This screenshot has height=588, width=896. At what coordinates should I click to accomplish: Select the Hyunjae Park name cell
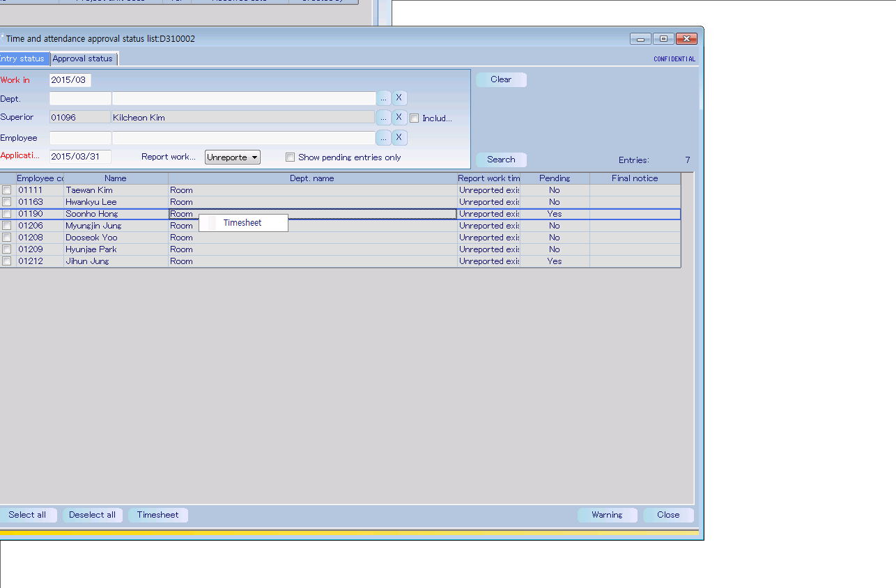click(116, 249)
